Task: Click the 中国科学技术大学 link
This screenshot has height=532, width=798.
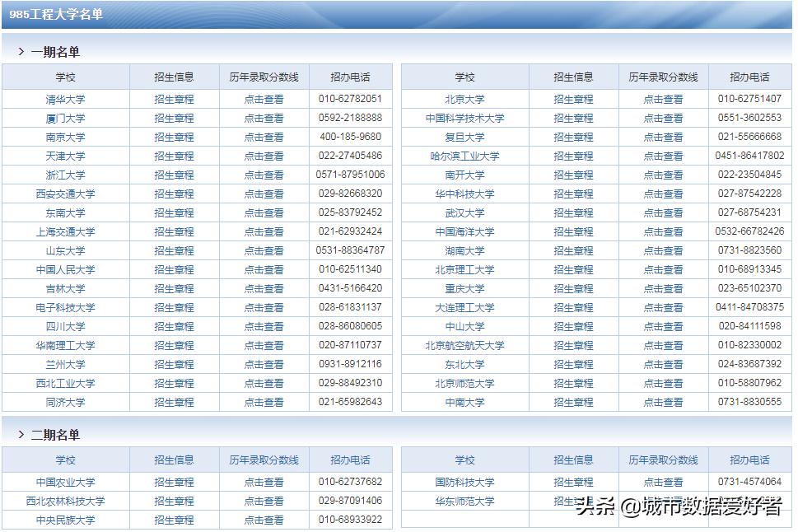Action: [465, 118]
